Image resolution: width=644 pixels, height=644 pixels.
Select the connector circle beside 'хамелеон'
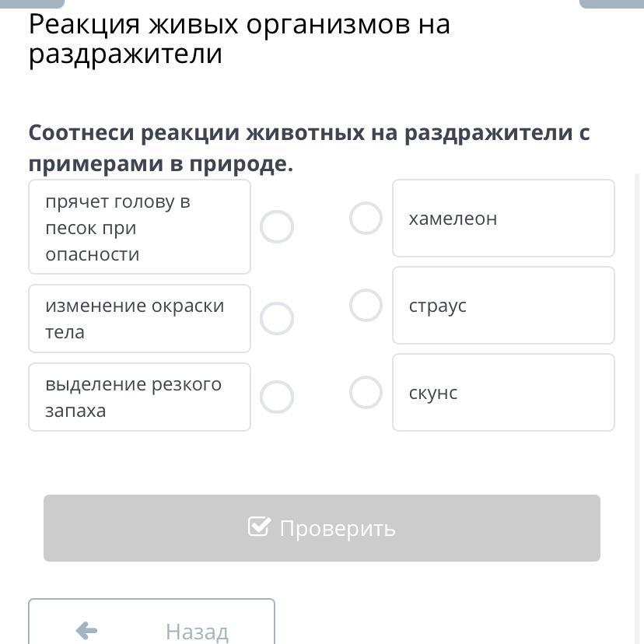(x=366, y=219)
